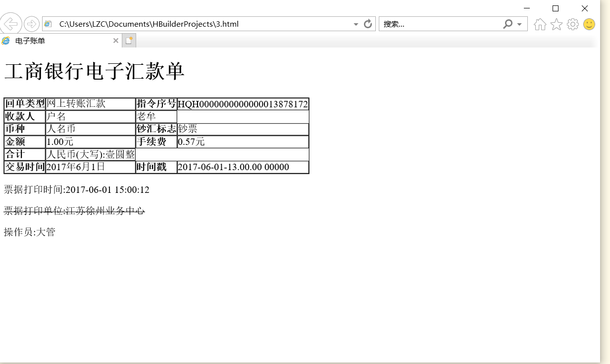Click the 户名 cell
610x364 pixels.
tap(91, 117)
